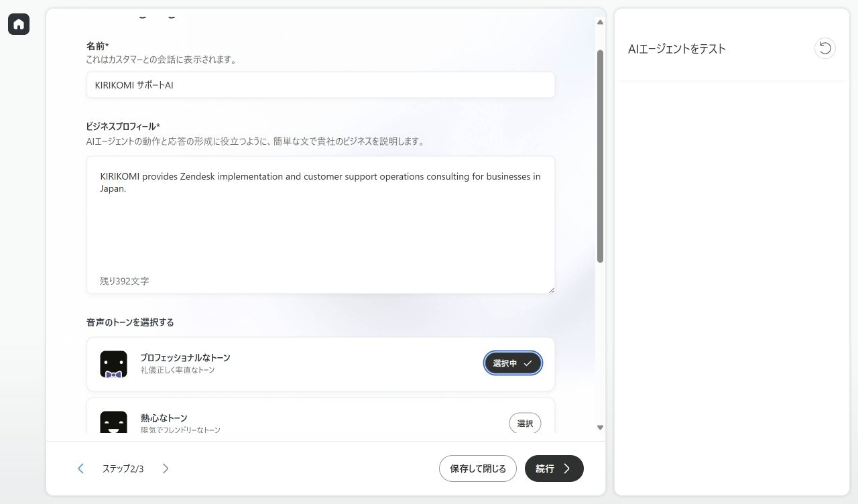This screenshot has height=504, width=858.
Task: Click the 熱心なトーン title text
Action: pyautogui.click(x=164, y=418)
